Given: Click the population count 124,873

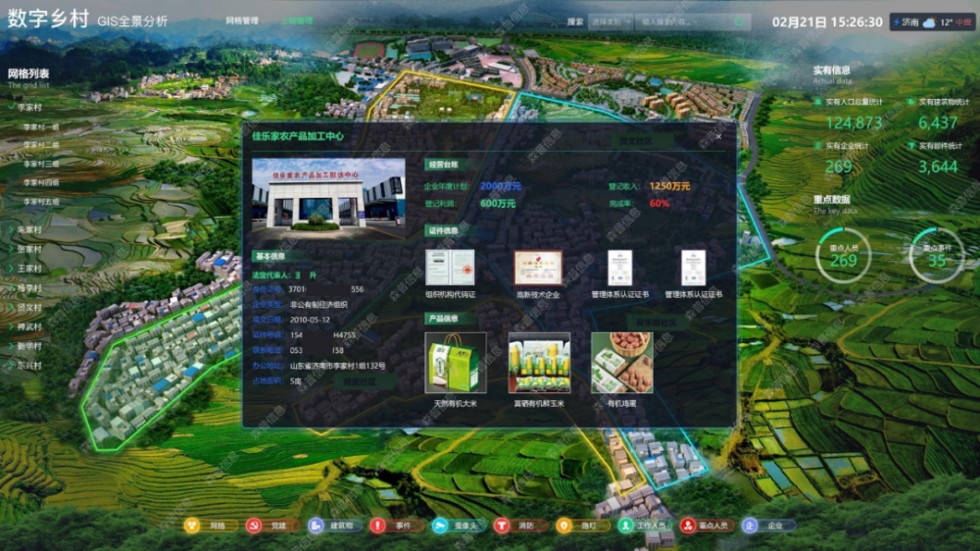Looking at the screenshot, I should point(854,123).
